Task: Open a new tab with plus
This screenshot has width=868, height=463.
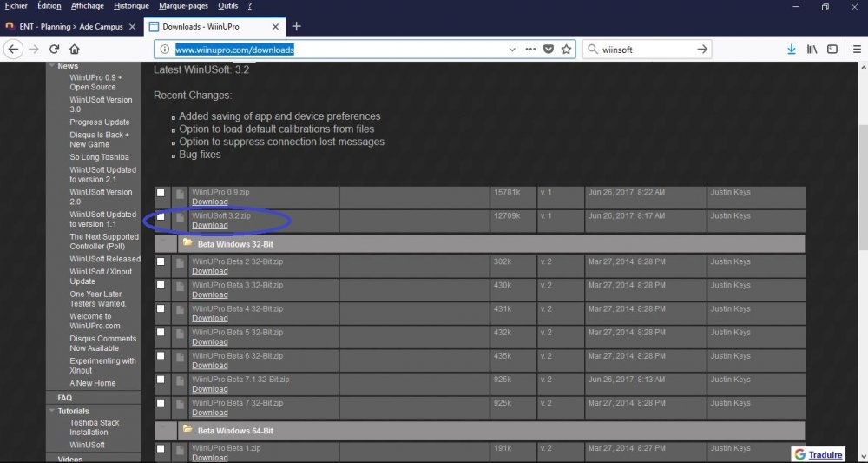Action: (x=296, y=26)
